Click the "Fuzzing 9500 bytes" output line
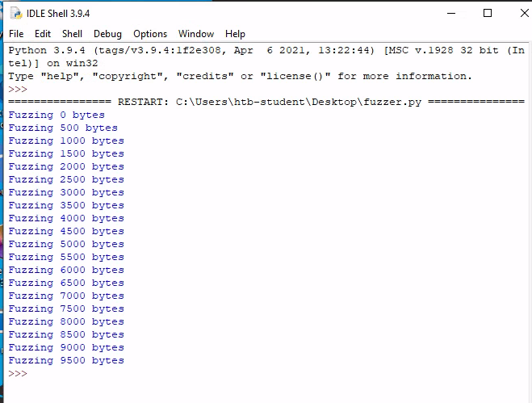The width and height of the screenshot is (532, 403). 66,360
